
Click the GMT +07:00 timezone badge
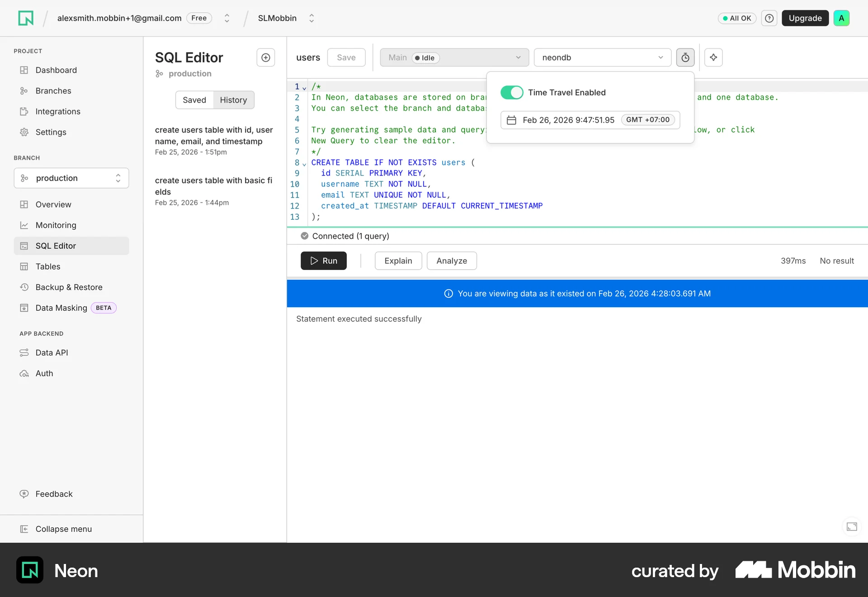pyautogui.click(x=648, y=120)
